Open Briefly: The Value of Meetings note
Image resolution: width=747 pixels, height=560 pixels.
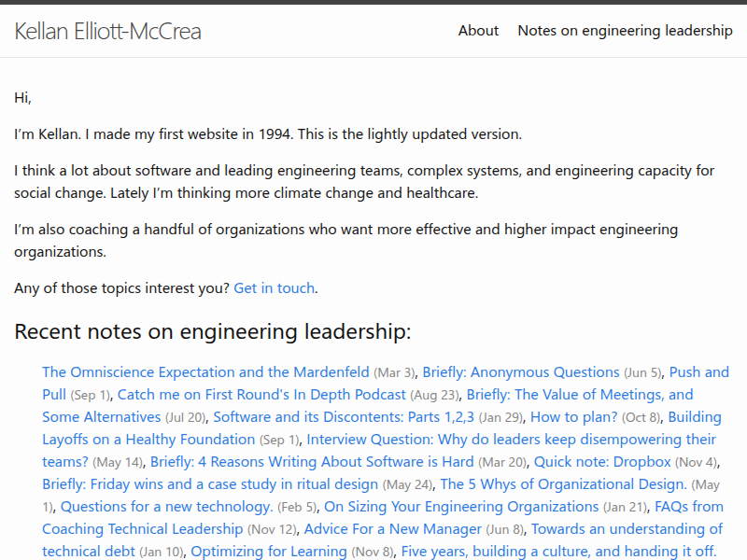pos(580,394)
